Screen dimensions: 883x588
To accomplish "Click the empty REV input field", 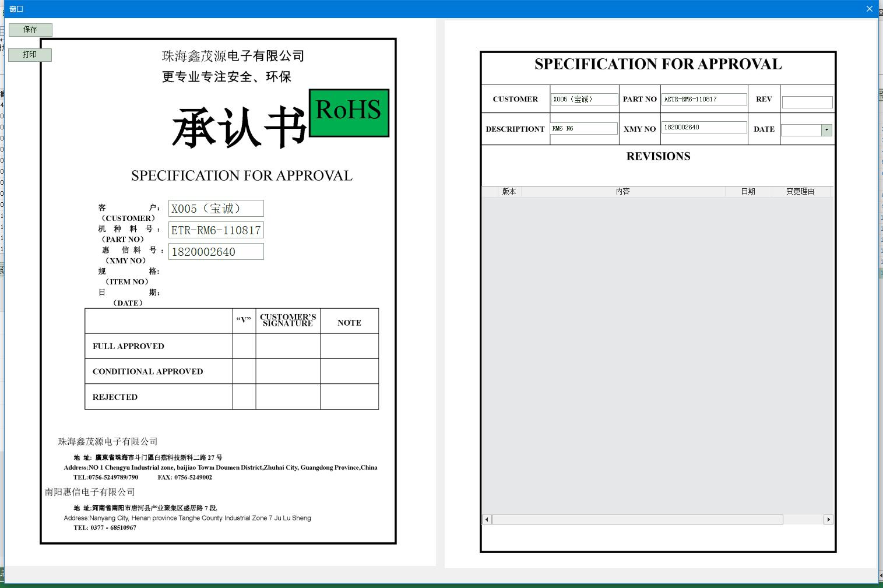I will point(807,103).
